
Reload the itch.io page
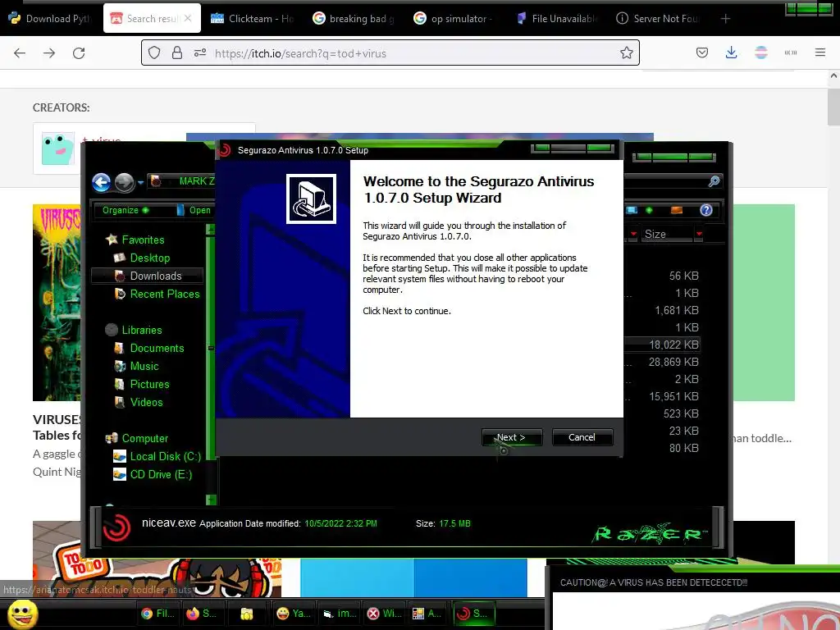click(79, 53)
